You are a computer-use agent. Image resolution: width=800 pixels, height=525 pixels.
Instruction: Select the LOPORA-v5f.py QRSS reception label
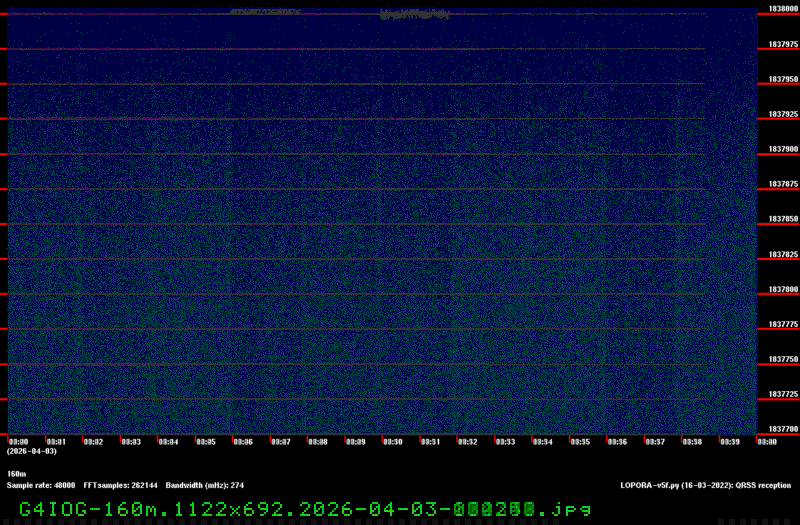(705, 485)
